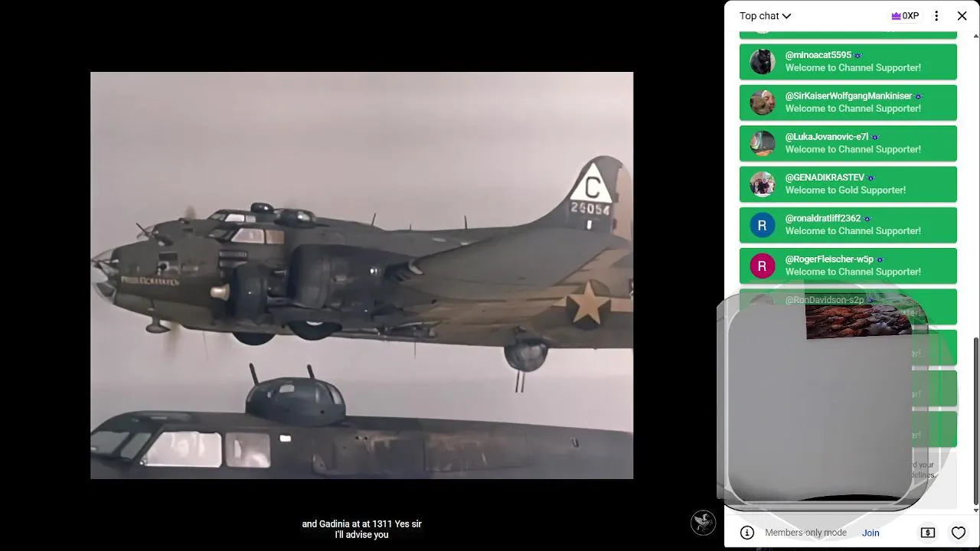Click @ronaldratliff2362 blue R avatar
This screenshot has width=980, height=551.
(x=763, y=225)
